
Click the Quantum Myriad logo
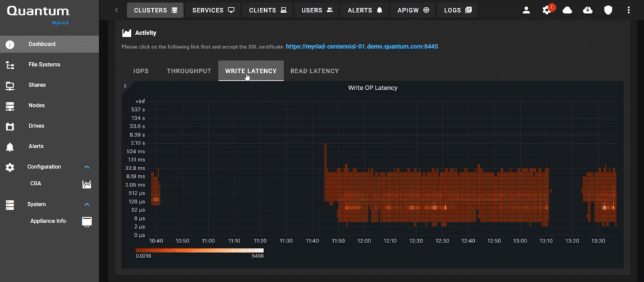click(x=39, y=14)
